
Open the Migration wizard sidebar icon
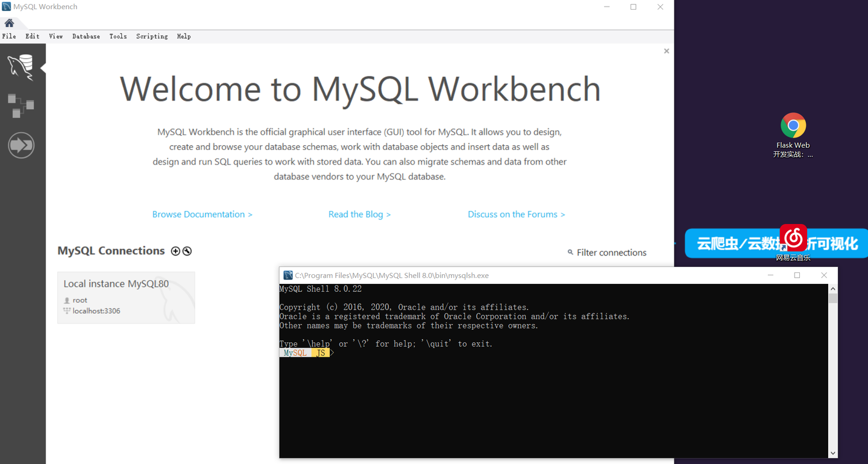pos(21,145)
